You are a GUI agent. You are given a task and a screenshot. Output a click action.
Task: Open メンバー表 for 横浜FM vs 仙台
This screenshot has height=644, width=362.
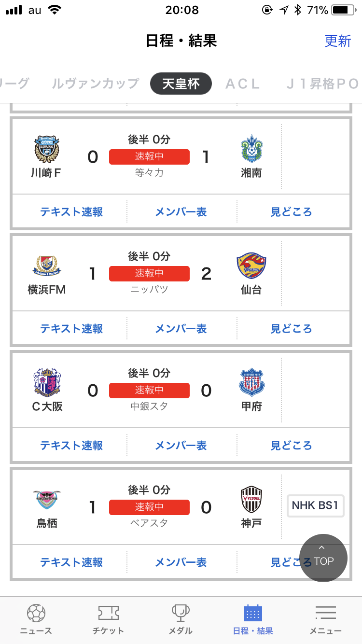181,329
